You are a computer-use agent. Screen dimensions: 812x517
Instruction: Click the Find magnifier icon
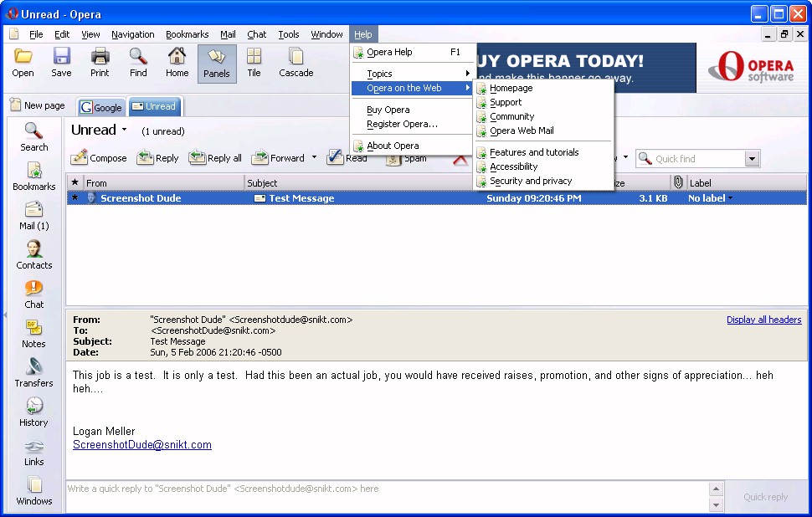(x=138, y=63)
